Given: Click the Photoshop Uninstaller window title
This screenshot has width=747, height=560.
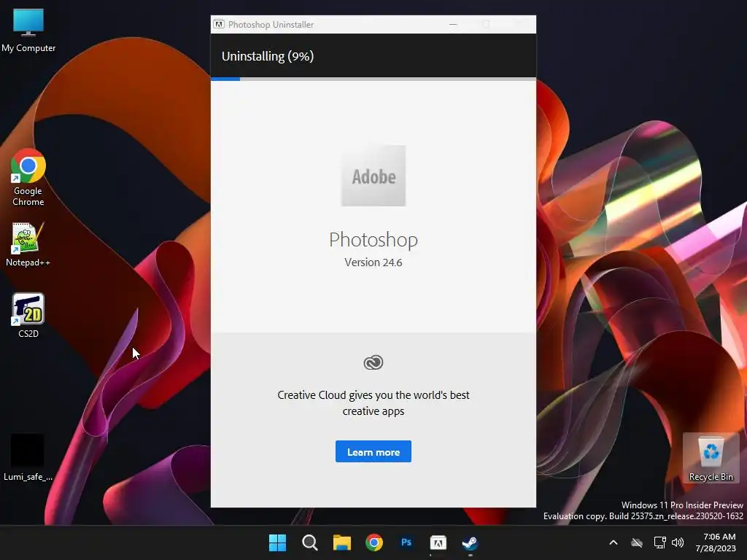Looking at the screenshot, I should [271, 24].
